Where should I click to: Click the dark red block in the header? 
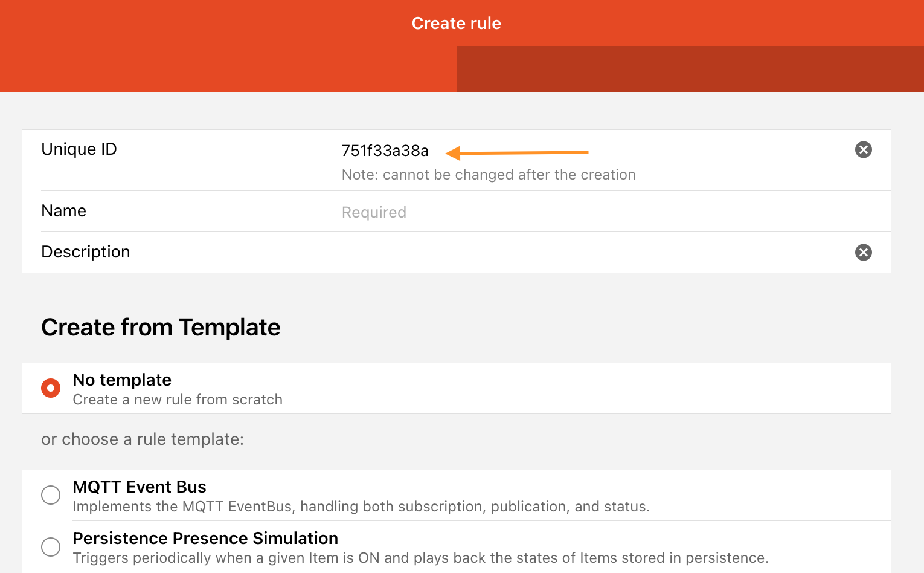coord(690,69)
